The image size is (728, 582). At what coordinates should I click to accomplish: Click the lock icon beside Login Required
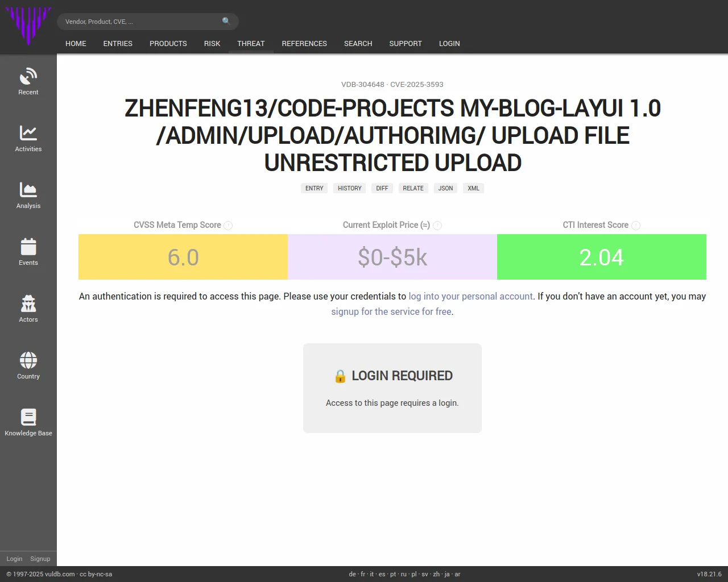tap(340, 376)
